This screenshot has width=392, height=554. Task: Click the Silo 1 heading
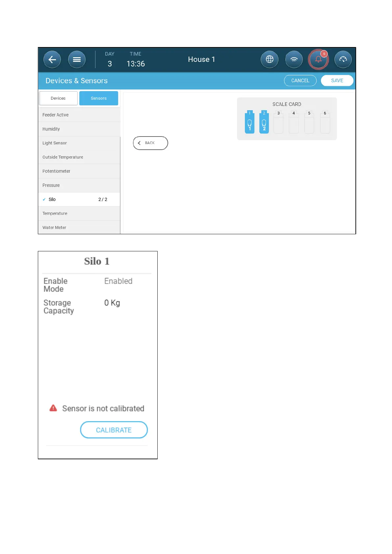coord(97,261)
